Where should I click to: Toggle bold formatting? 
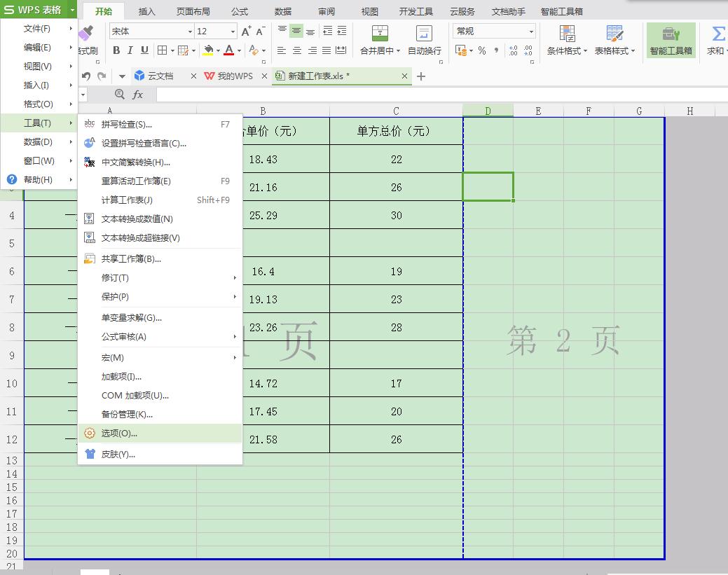[116, 50]
